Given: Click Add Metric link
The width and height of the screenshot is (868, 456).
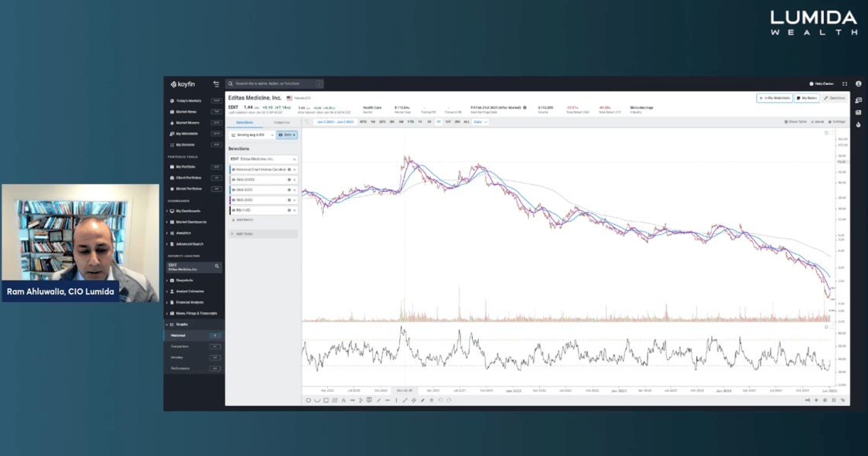Looking at the screenshot, I should click(242, 220).
